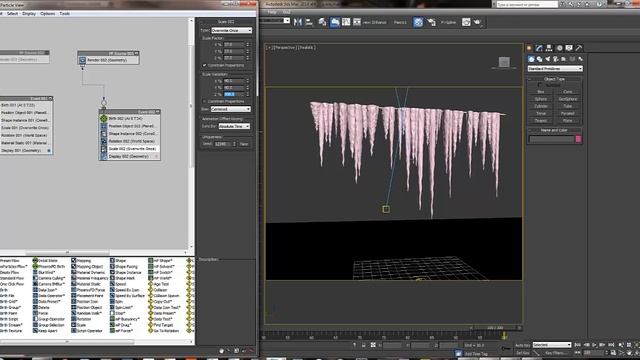Screen dimensions: 640x360
Task: Collapse the Name and Color rollout
Action: pyautogui.click(x=555, y=130)
